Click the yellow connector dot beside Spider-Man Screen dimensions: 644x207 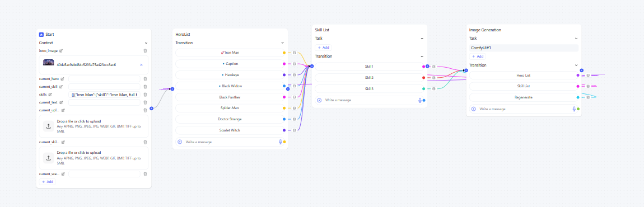tap(284, 108)
